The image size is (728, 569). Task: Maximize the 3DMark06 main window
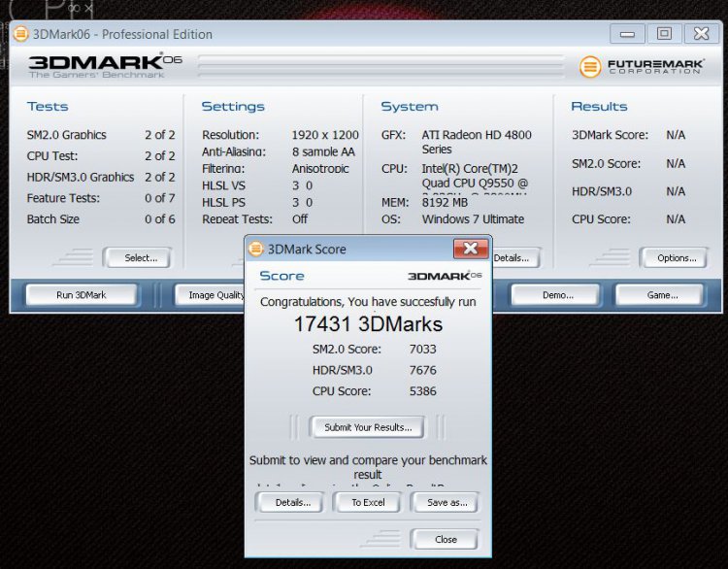pos(664,34)
